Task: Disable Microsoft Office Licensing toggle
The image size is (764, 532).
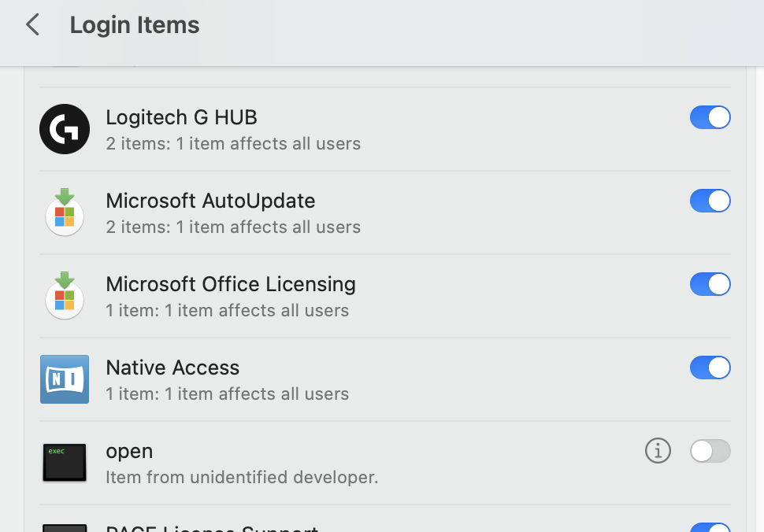Action: pos(710,284)
